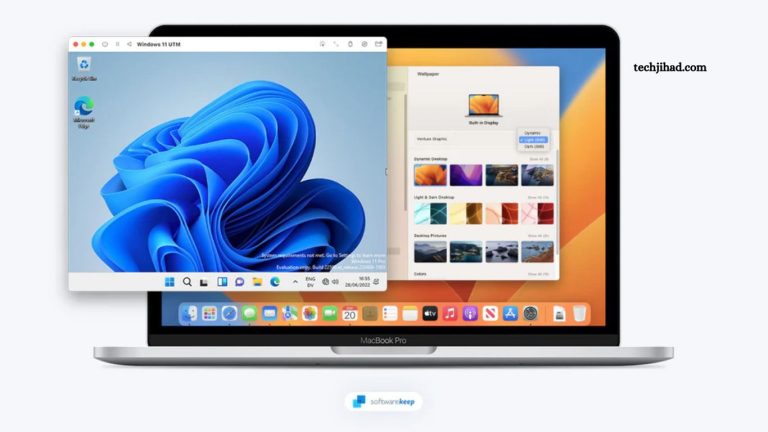Open File Explorer from the Windows taskbar
This screenshot has width=768, height=432.
pos(257,282)
